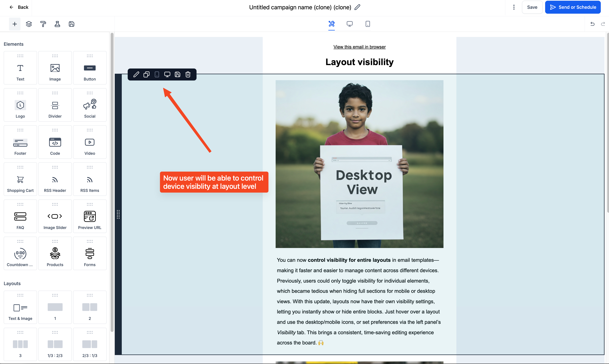Select the active edit mode tab
Viewport: 609px width, 364px height.
[332, 24]
